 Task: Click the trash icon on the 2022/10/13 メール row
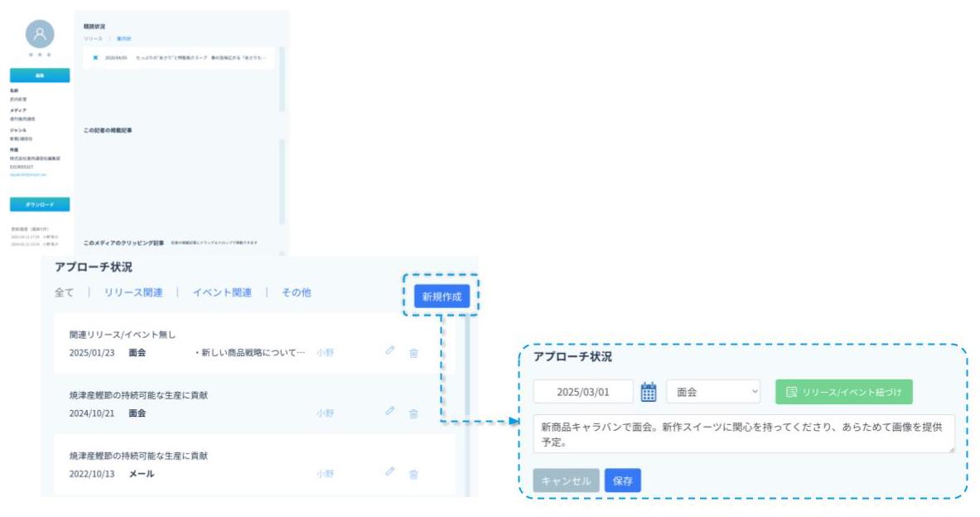[413, 474]
